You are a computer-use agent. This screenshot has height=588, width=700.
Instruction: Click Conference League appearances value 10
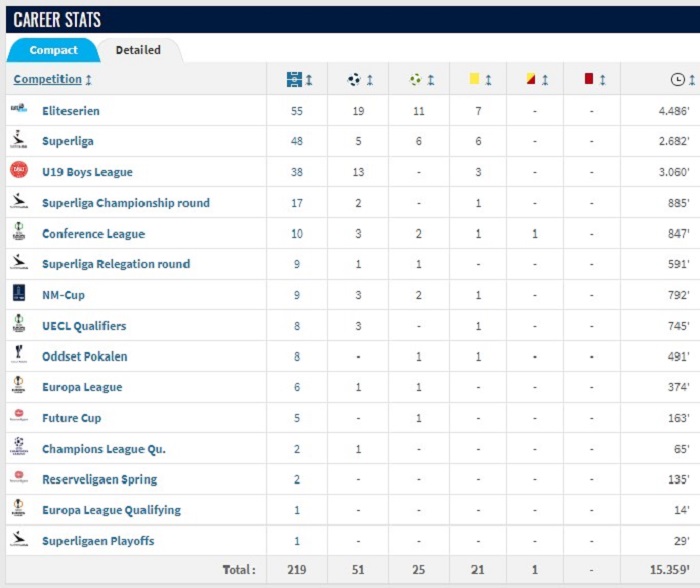coord(297,234)
